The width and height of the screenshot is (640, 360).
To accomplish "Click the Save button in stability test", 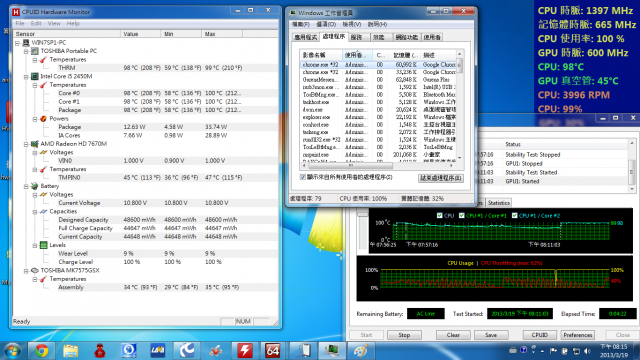I will (491, 335).
